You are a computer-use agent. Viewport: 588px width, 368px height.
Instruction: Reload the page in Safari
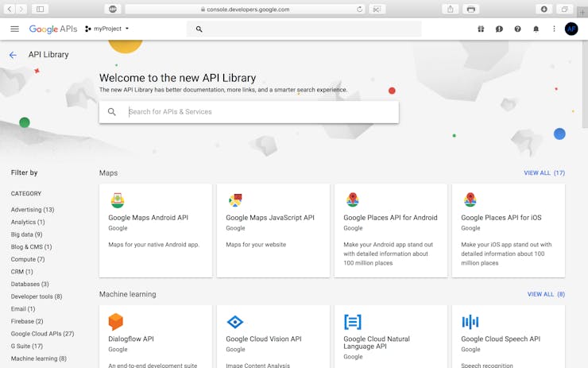(x=359, y=10)
